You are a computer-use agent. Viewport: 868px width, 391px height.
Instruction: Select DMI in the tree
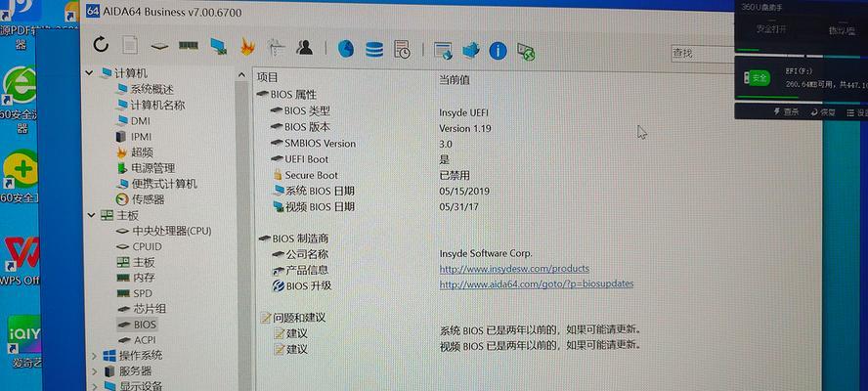pos(134,121)
